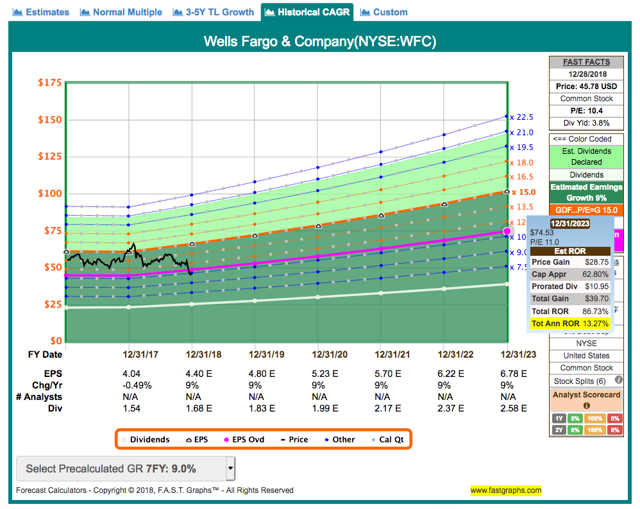Click the chart icon on Custom tab
This screenshot has width=640, height=509.
click(x=365, y=12)
